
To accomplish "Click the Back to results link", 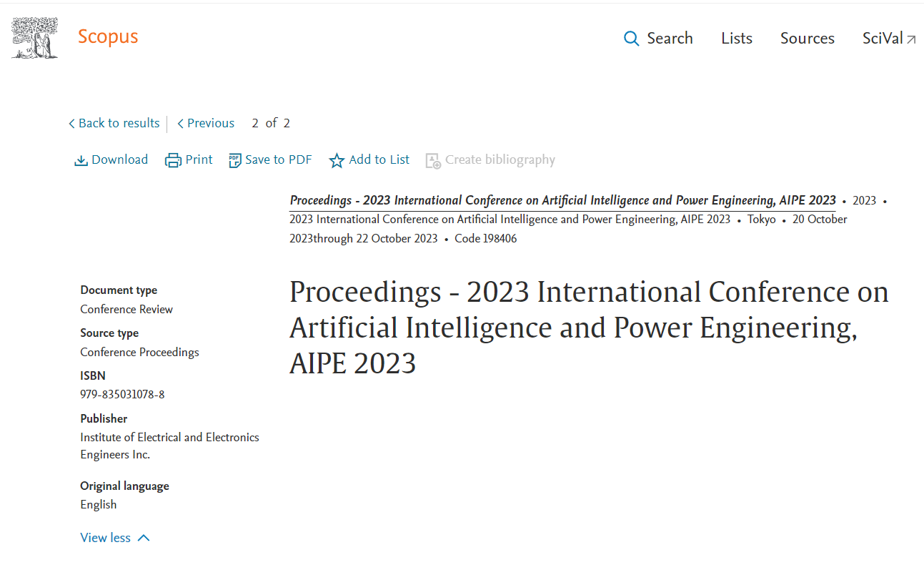I will coord(119,123).
